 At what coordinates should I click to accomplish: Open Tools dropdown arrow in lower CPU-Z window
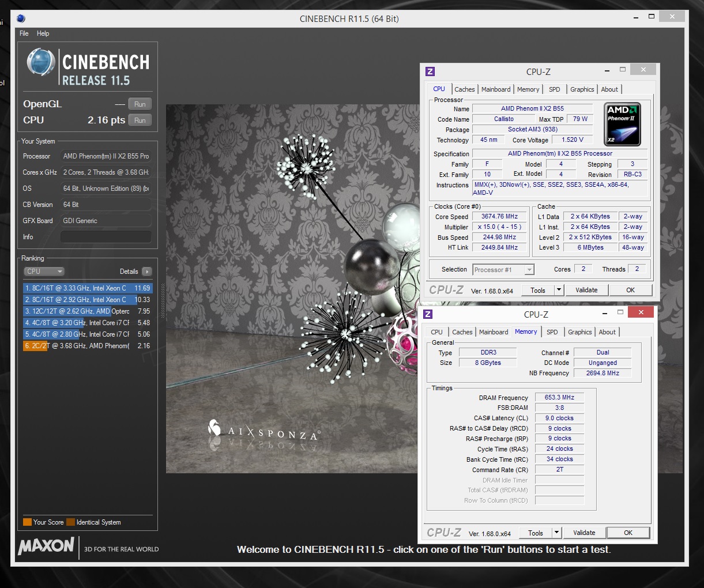tap(556, 533)
